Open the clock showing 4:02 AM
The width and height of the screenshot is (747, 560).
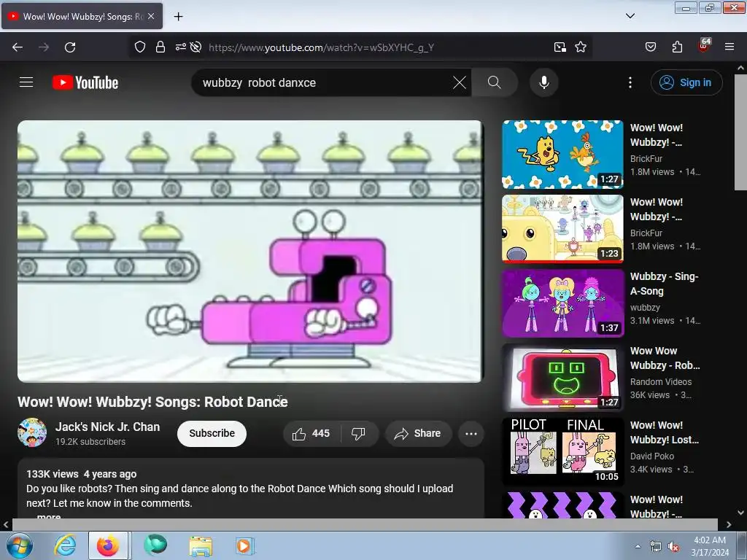pos(709,545)
